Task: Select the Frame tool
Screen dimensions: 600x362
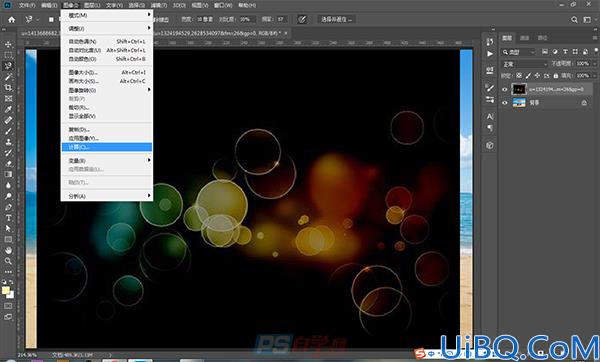Action: click(8, 98)
